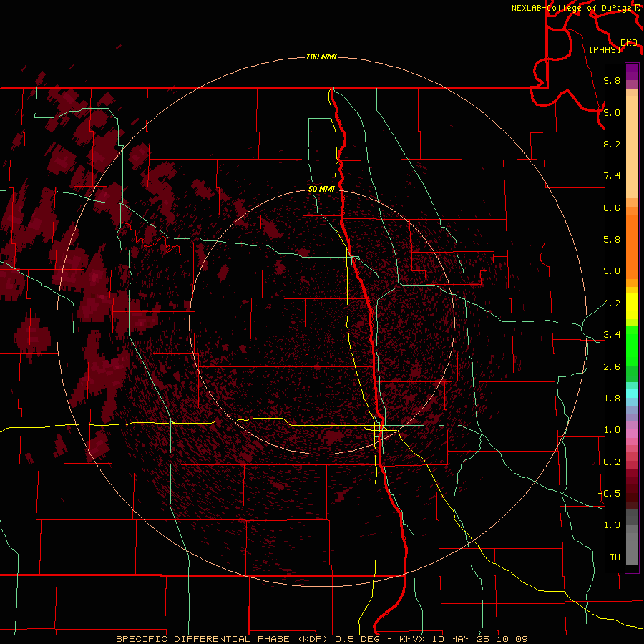This screenshot has width=644, height=644.
Task: Click the DKD units label above the legend
Action: point(629,43)
